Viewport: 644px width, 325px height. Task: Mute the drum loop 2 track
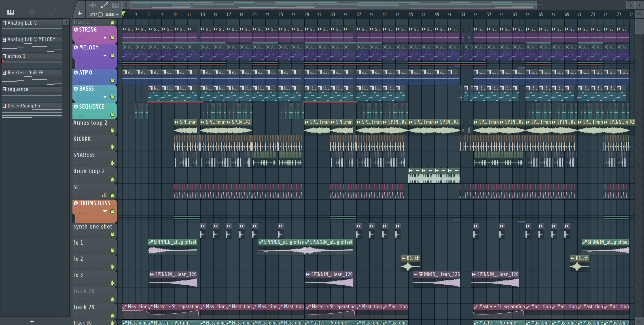click(x=112, y=179)
